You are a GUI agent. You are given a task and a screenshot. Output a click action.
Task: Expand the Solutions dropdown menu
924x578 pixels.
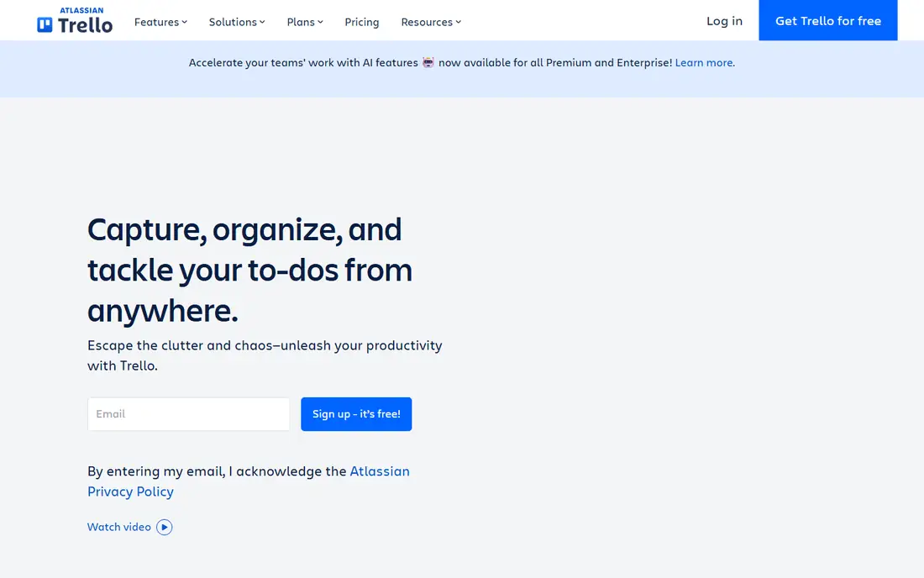pyautogui.click(x=237, y=22)
